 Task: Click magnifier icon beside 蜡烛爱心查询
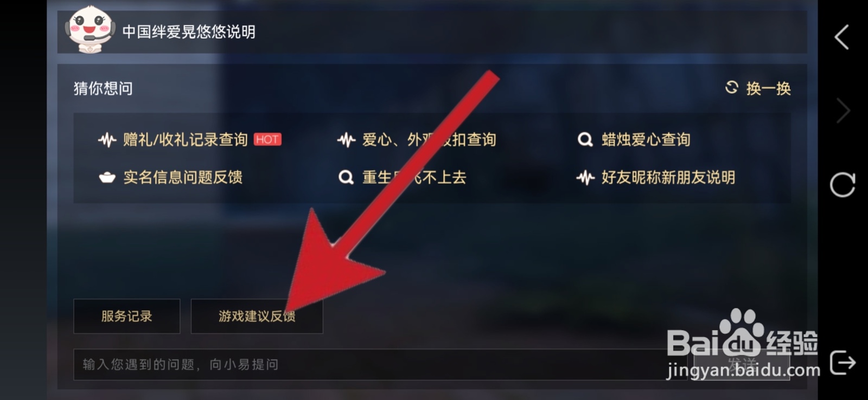coord(585,140)
